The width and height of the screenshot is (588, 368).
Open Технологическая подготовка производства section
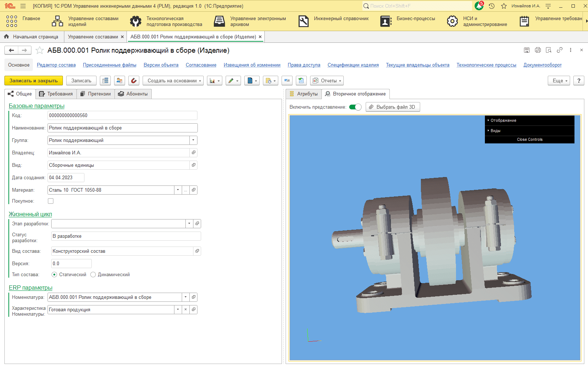pos(166,21)
